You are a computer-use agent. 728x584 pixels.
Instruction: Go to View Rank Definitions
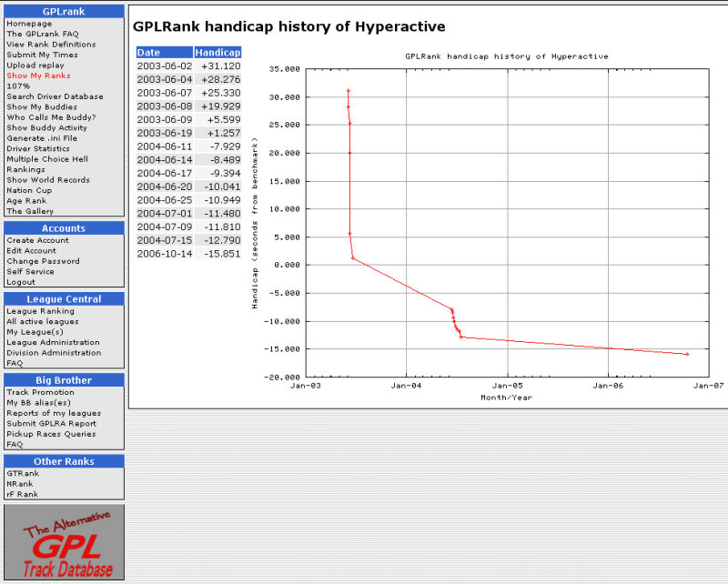pos(51,45)
